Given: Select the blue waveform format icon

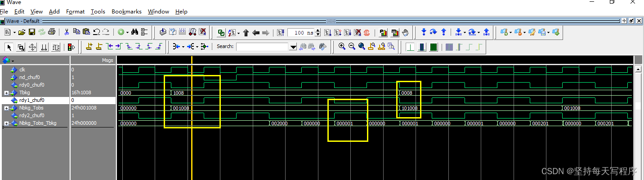Looking at the screenshot, I should (x=422, y=47).
